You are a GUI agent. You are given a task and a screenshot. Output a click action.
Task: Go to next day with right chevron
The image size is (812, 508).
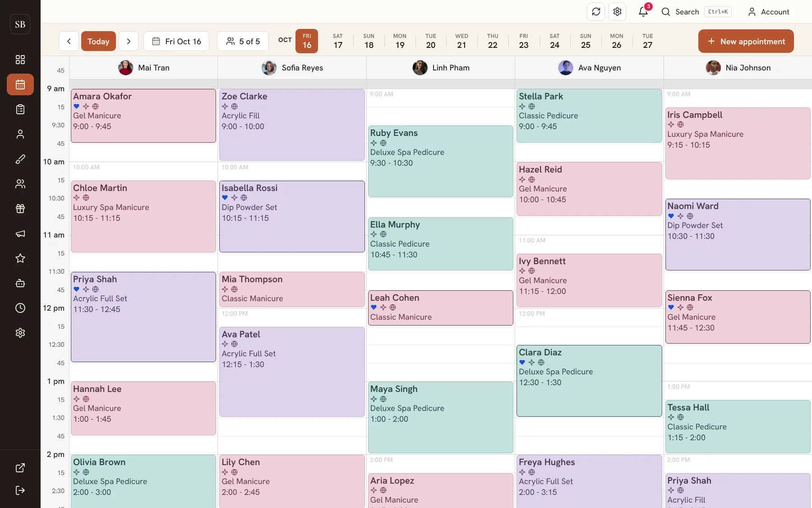coord(129,41)
